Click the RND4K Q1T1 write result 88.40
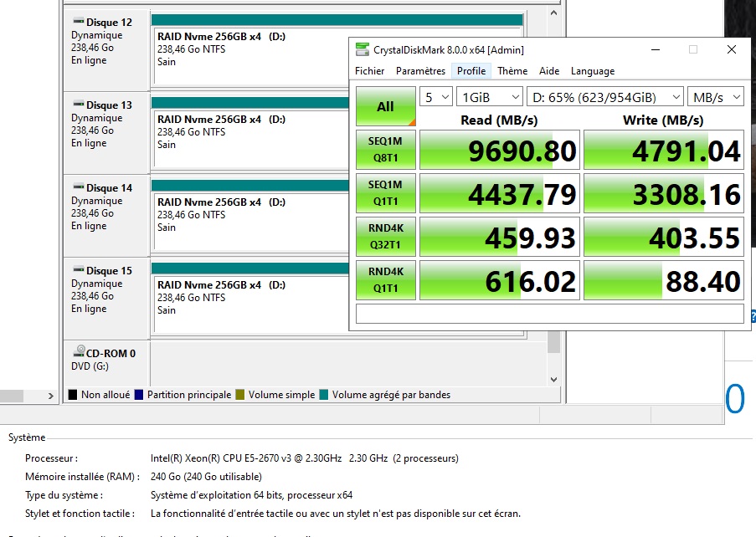The height and width of the screenshot is (537, 756). 663,280
